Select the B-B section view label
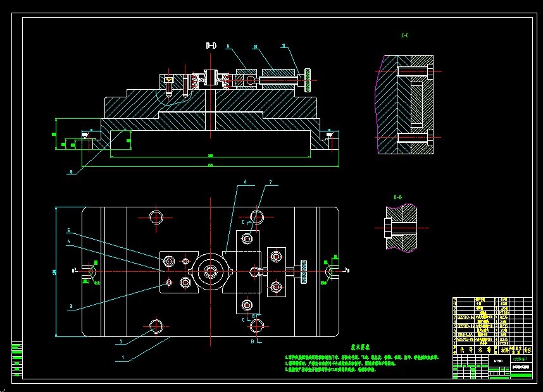This screenshot has height=392, width=543. pyautogui.click(x=397, y=197)
